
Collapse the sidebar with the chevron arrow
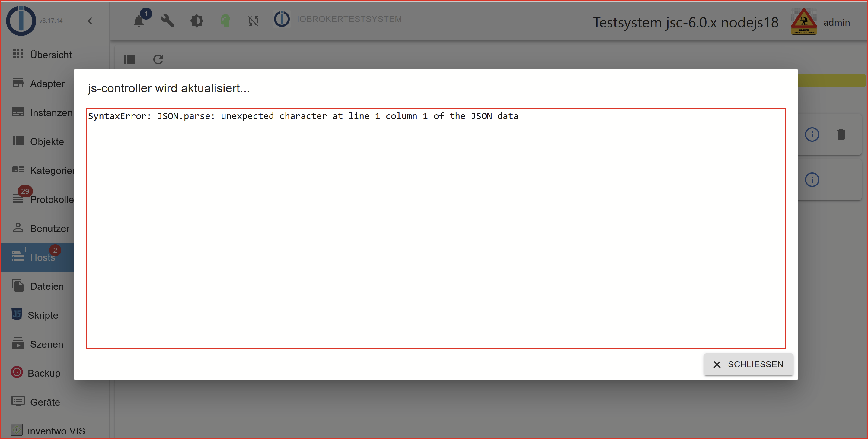pyautogui.click(x=90, y=21)
